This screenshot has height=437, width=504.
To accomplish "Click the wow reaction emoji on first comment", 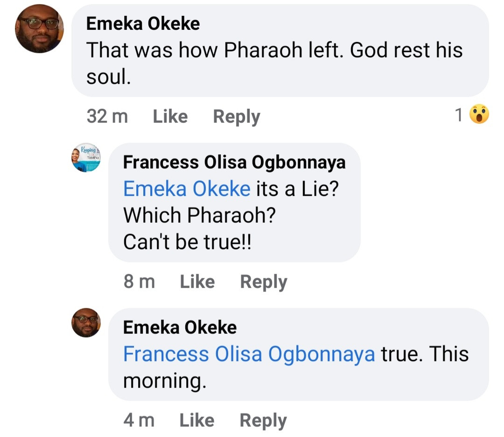I will 479,114.
